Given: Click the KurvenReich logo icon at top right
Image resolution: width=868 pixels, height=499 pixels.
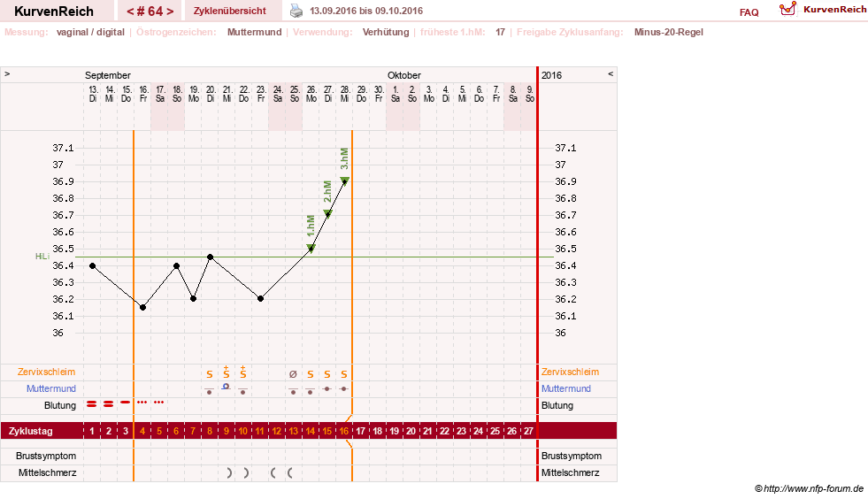Looking at the screenshot, I should 787,8.
